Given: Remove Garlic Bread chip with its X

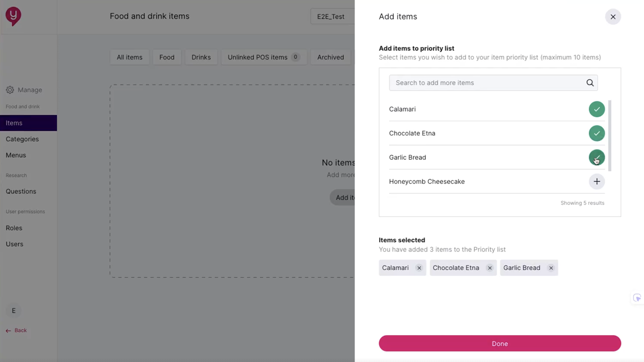Looking at the screenshot, I should 551,268.
